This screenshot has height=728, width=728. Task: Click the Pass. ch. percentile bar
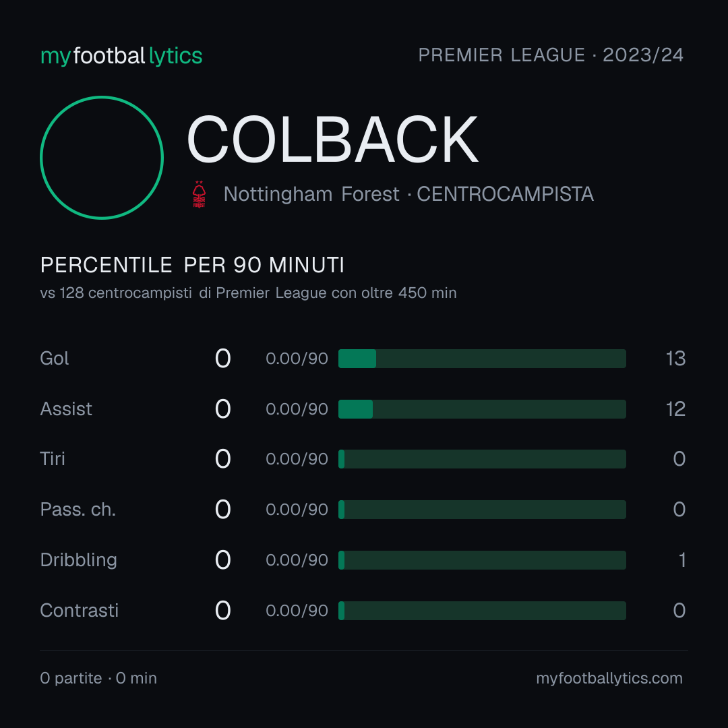tap(482, 510)
